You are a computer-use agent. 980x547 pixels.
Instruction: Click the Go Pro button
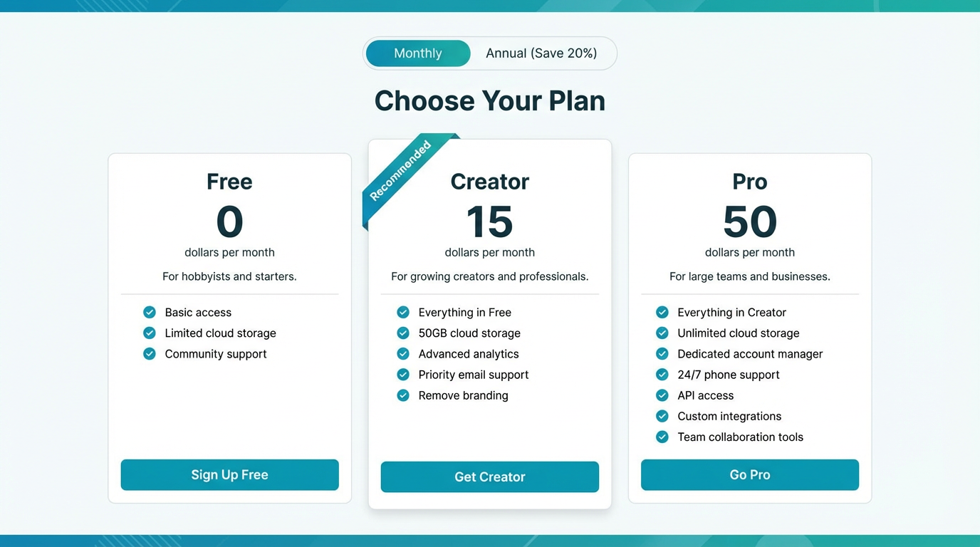click(x=749, y=474)
